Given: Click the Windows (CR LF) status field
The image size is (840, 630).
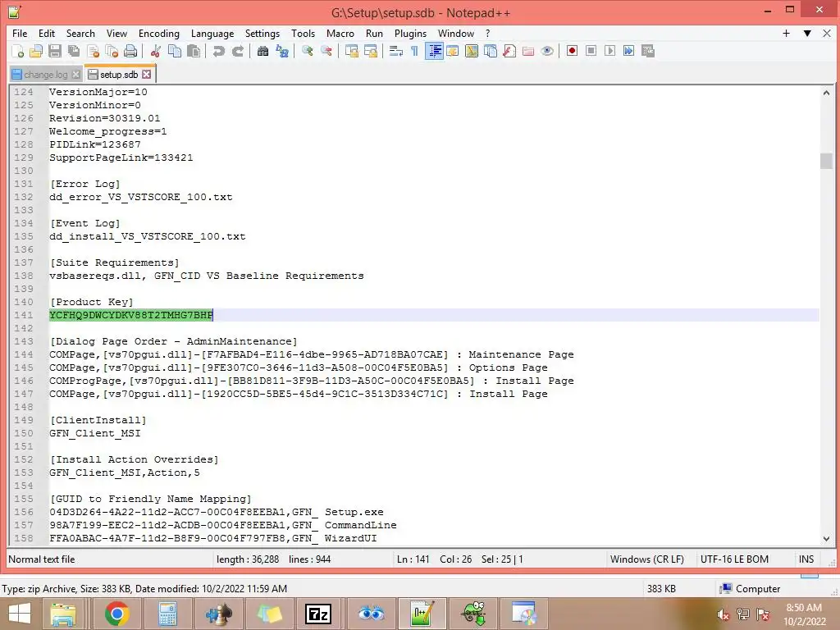Looking at the screenshot, I should pos(646,559).
